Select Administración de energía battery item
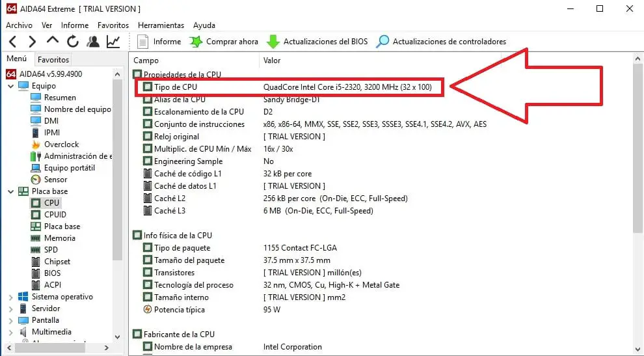644x356 pixels. [x=71, y=156]
